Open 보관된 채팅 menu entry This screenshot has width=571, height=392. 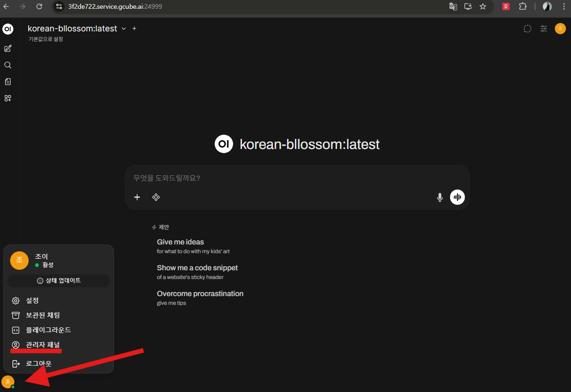[42, 315]
